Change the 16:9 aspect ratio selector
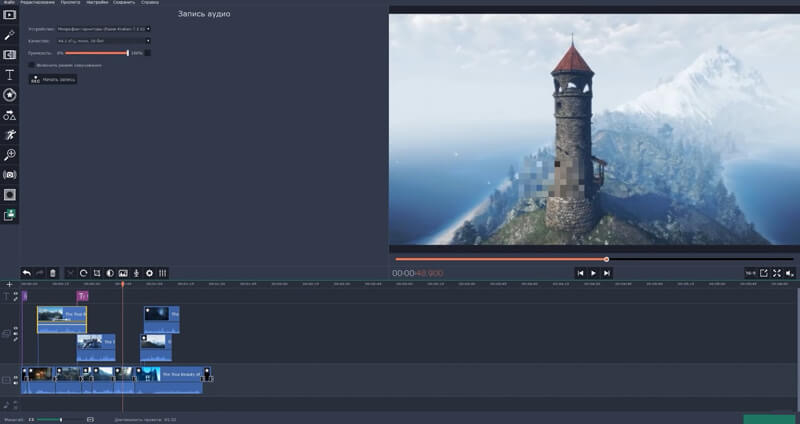Screen dimensions: 800x424 point(750,273)
